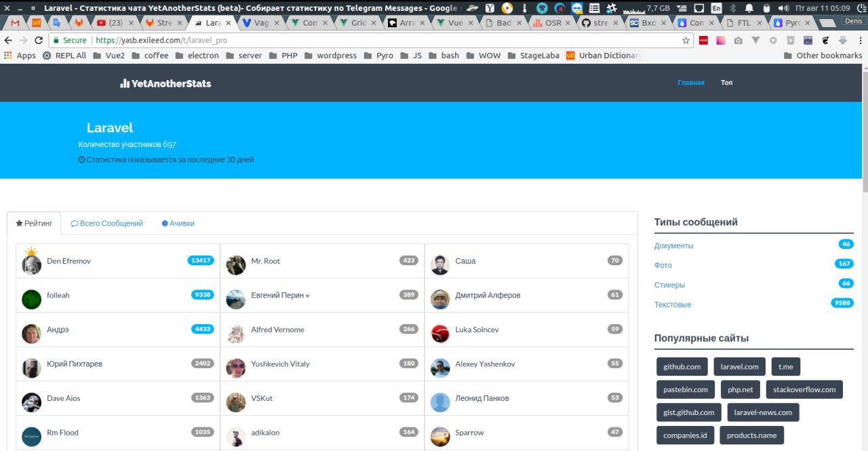This screenshot has width=868, height=451.
Task: Open the PHP bookmarks folder
Action: pyautogui.click(x=283, y=56)
